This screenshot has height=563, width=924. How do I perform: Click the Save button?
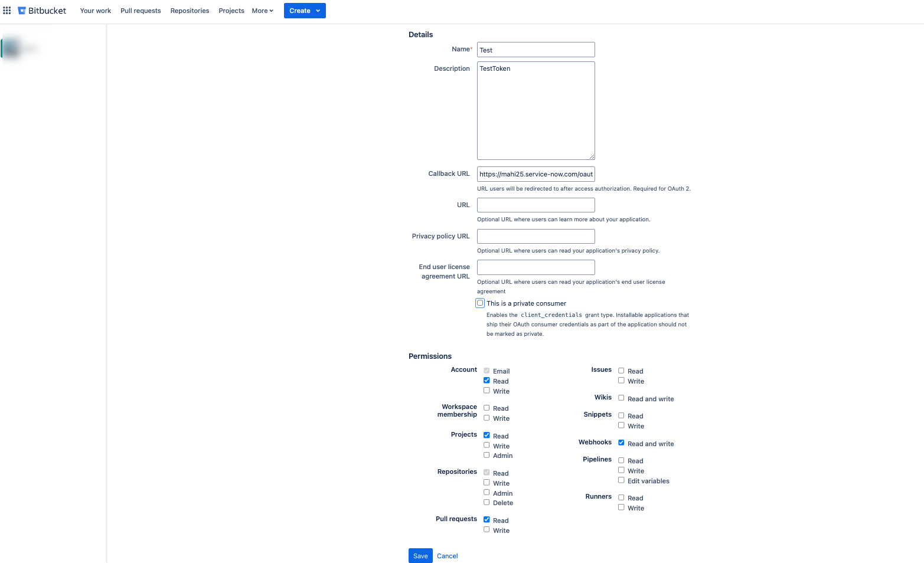420,556
